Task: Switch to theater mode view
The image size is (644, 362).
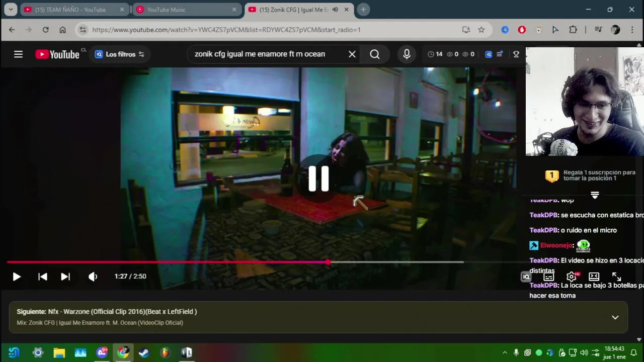Action: tap(594, 277)
